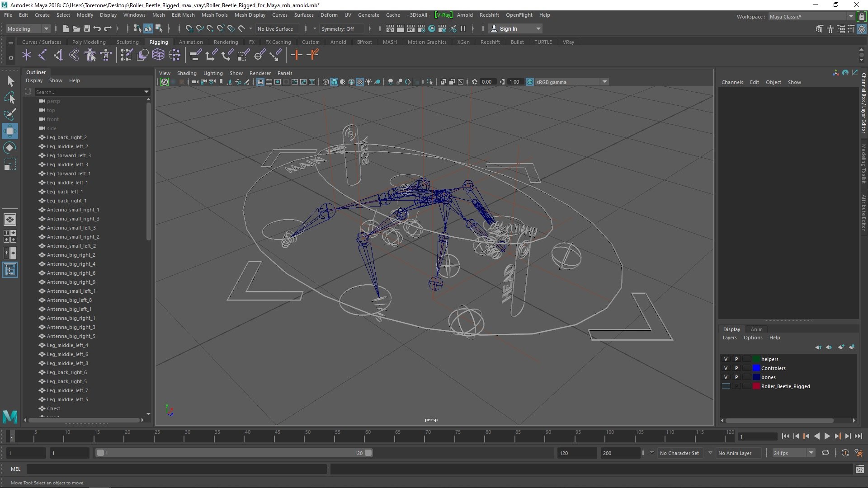Click the Single Pane layout icon
Screen dimensions: 868x488
[x=10, y=220]
